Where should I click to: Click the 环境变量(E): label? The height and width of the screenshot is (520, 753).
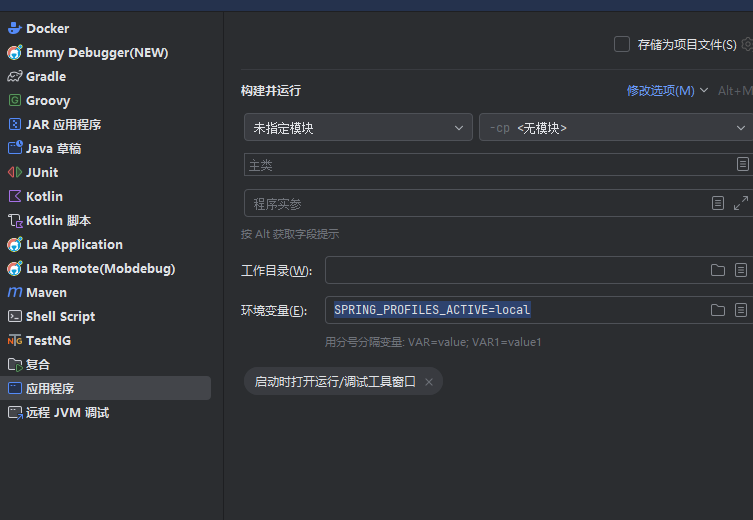point(274,311)
